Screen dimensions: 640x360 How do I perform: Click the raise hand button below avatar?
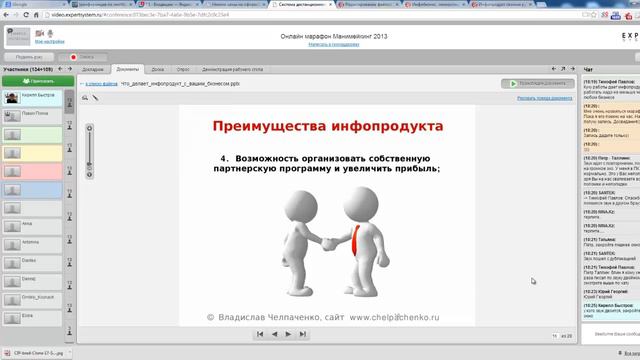click(x=29, y=57)
